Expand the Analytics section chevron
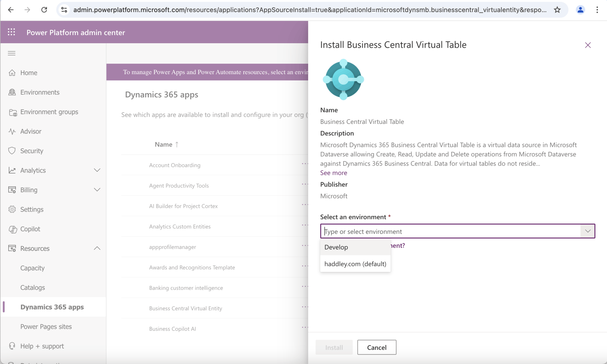Screen dimensions: 607x364 [97, 170]
